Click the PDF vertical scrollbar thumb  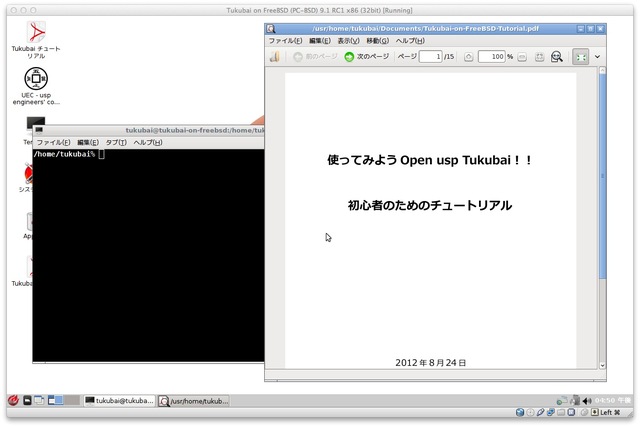[602, 176]
